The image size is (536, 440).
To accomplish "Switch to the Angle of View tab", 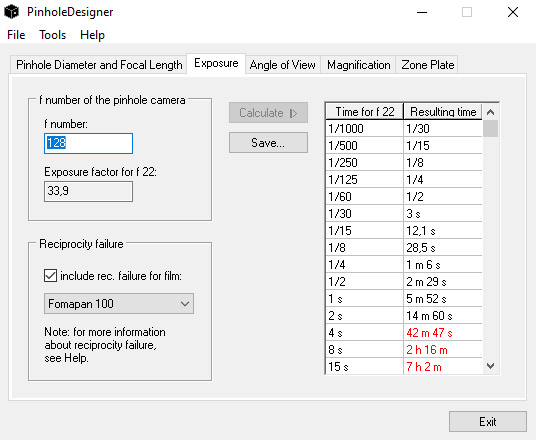I will pos(282,65).
